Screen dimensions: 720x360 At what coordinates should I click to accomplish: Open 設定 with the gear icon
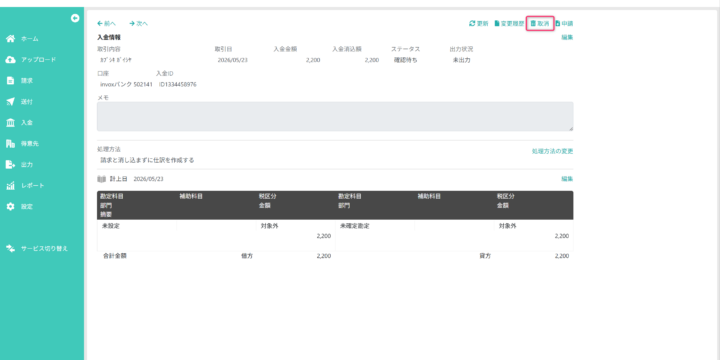click(19, 207)
